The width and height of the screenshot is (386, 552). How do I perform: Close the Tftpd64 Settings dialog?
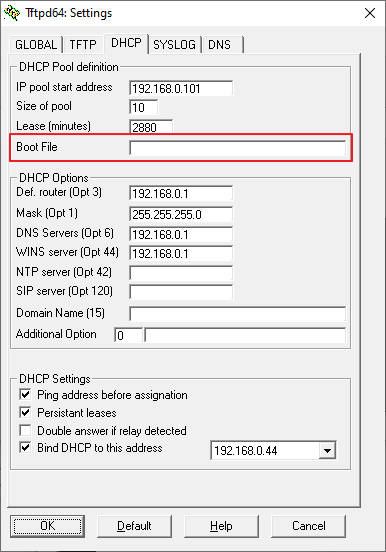370,13
